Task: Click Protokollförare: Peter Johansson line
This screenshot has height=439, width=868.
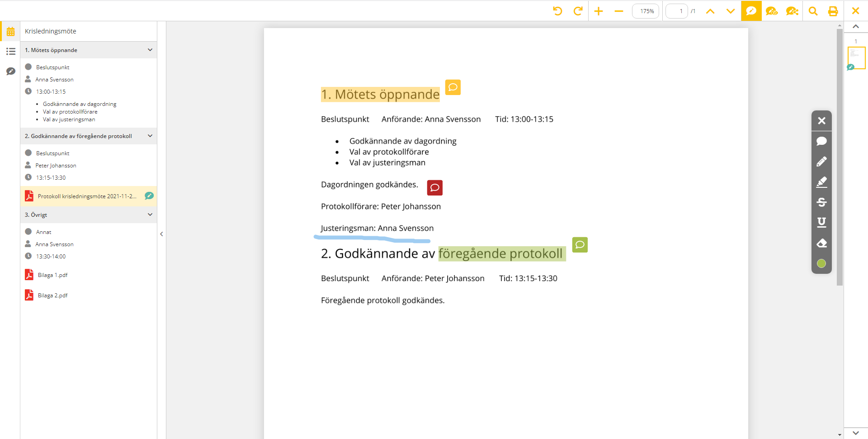Action: pyautogui.click(x=381, y=206)
